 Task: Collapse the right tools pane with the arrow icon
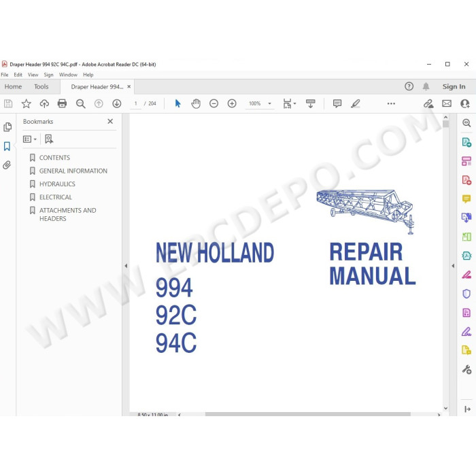click(468, 409)
